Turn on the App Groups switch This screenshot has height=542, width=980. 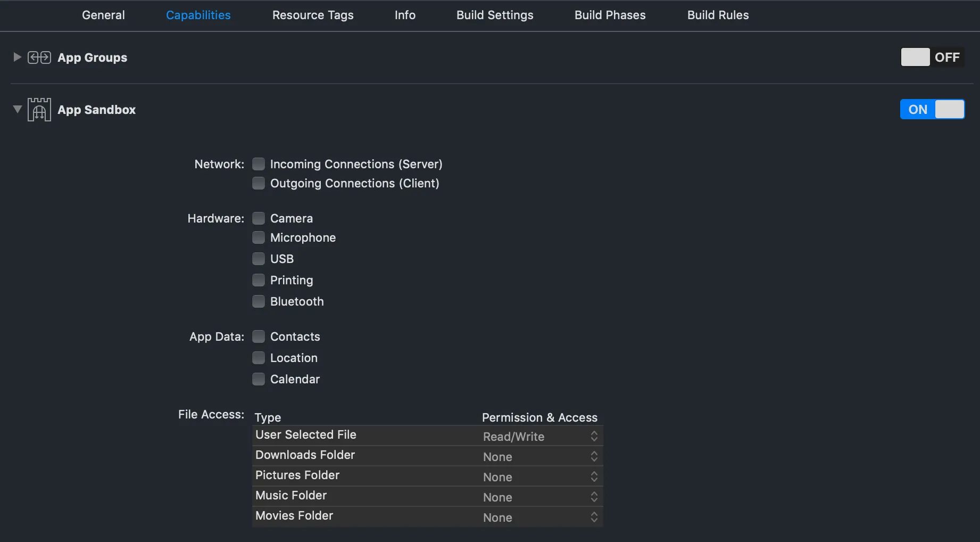[x=932, y=57]
